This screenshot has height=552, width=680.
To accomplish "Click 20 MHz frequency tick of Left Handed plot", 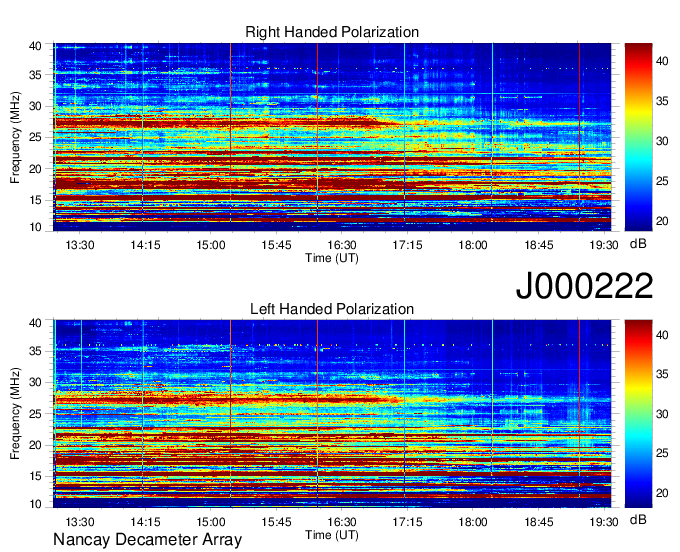I will tap(35, 445).
